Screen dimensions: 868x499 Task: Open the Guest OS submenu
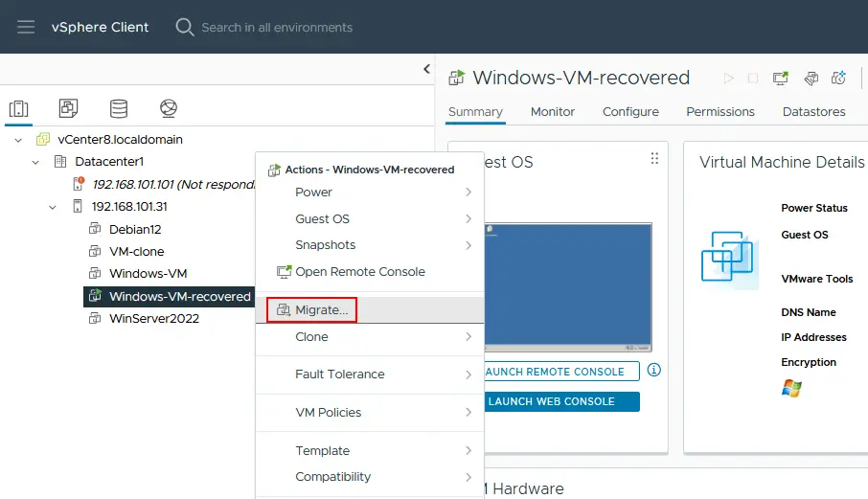(x=369, y=218)
